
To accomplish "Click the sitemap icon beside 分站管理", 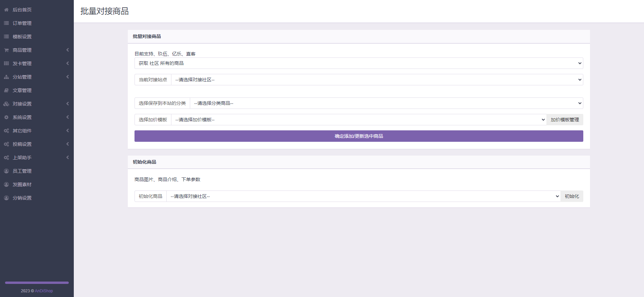I will (6, 77).
